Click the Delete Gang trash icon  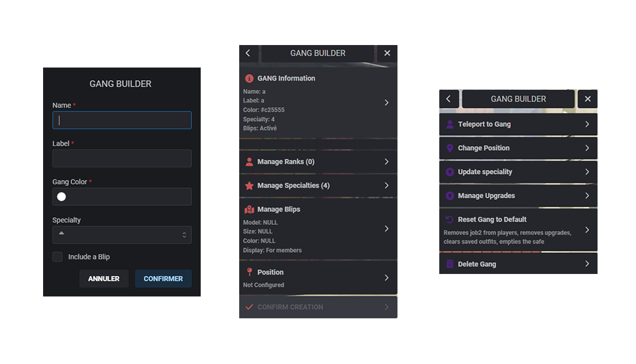(x=450, y=264)
